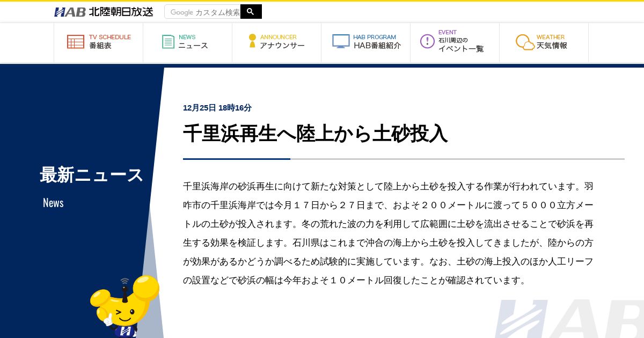Click the News label under 最新ニュース
The height and width of the screenshot is (338, 644).
(x=53, y=203)
